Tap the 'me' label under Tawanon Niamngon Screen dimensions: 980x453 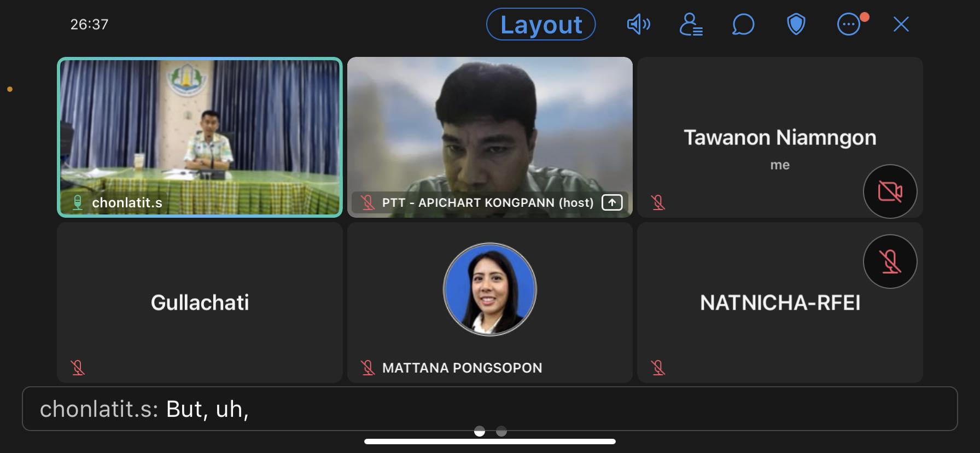coord(780,165)
